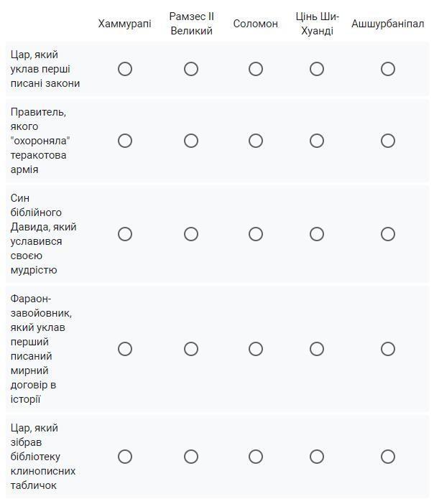Select Ашшурбаніпал for the cuneiform library row
This screenshot has width=434, height=504.
point(388,457)
